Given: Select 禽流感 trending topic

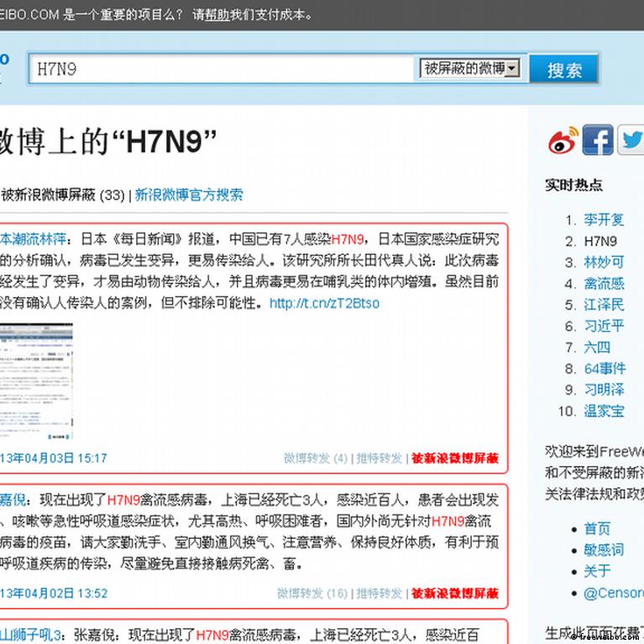Looking at the screenshot, I should coord(604,284).
